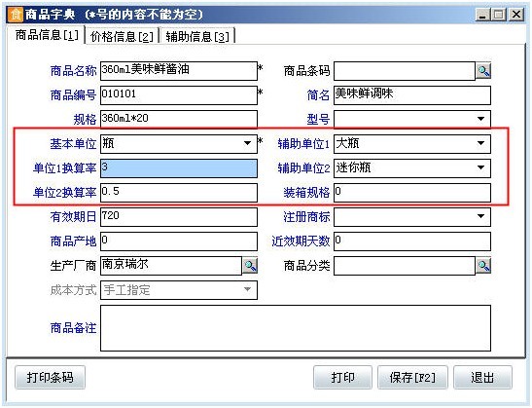This screenshot has width=532, height=408.
Task: Click into the 规格 field
Action: click(x=179, y=119)
